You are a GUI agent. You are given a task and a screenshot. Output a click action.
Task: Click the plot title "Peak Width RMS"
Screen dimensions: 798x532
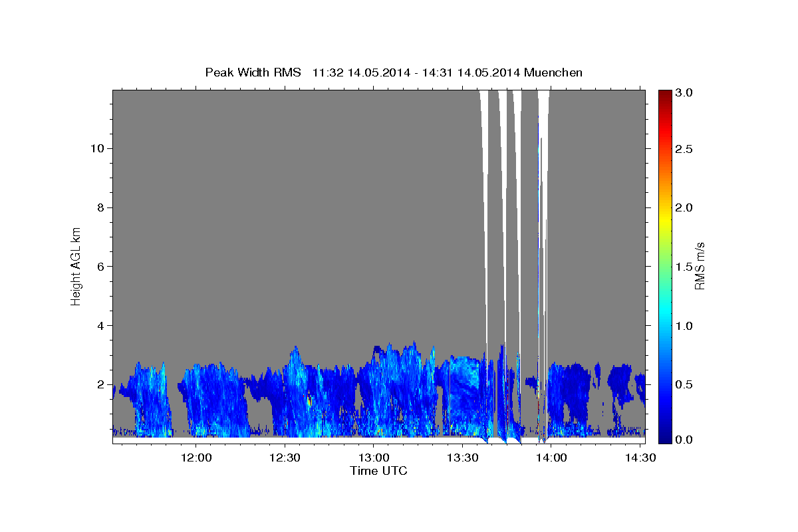pyautogui.click(x=253, y=72)
